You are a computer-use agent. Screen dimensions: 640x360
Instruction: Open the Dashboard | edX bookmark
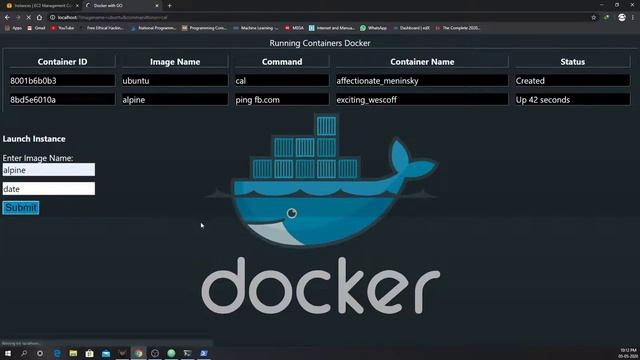[411, 28]
